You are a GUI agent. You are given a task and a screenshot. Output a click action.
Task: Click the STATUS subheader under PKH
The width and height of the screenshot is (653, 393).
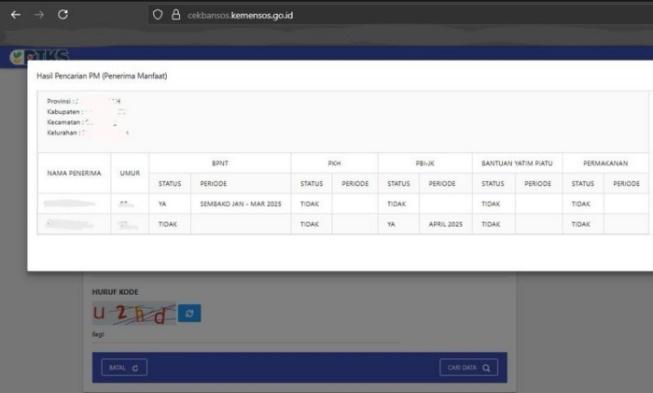pyautogui.click(x=312, y=184)
